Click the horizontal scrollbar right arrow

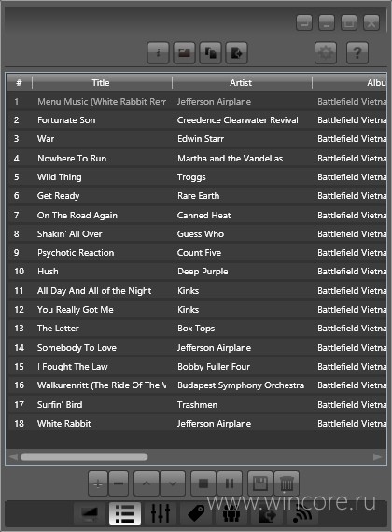coord(377,456)
